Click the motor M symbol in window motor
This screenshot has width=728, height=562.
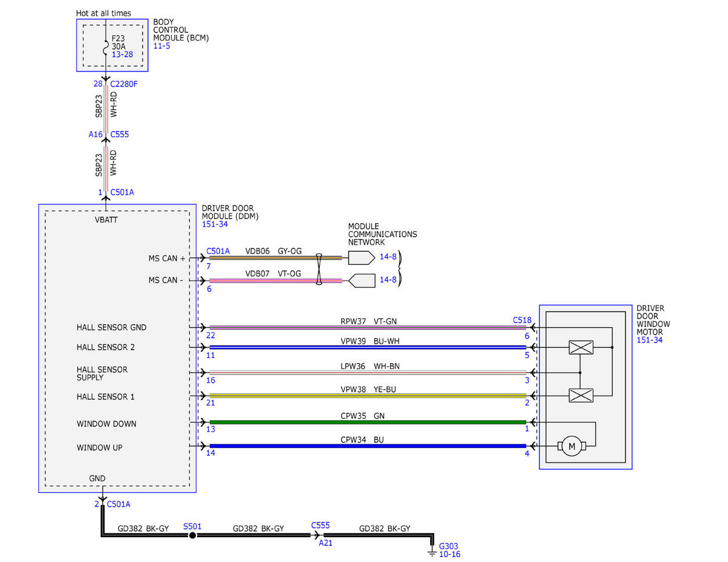(x=571, y=447)
